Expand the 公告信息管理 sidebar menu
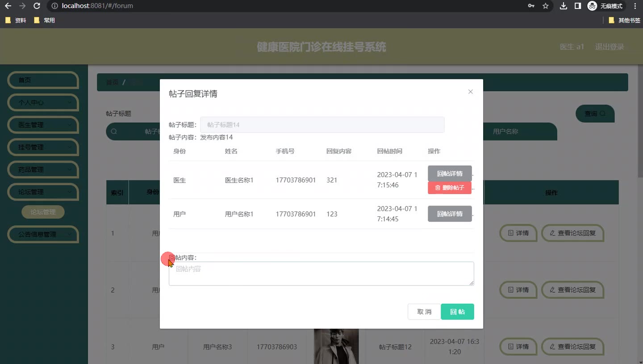This screenshot has height=364, width=643. pos(43,234)
